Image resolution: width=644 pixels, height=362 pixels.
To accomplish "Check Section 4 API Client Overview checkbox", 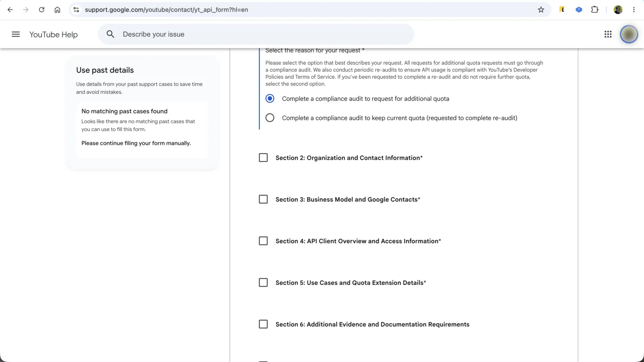I will 263,241.
